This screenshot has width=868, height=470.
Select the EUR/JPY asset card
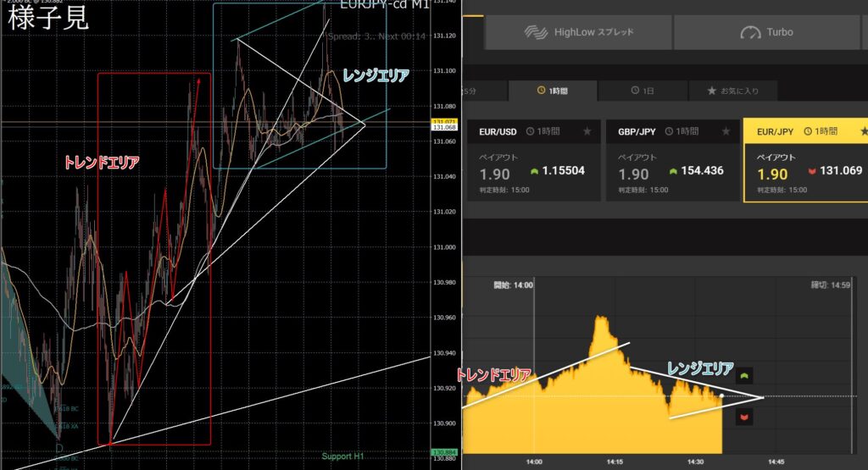pos(805,160)
